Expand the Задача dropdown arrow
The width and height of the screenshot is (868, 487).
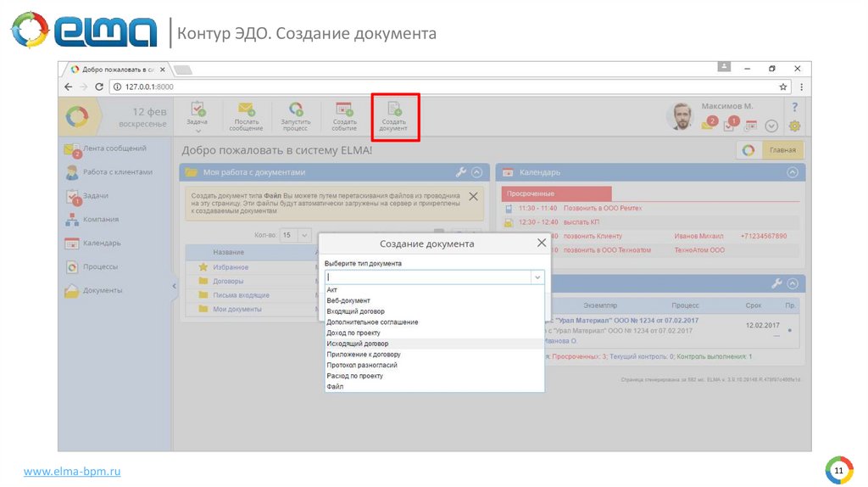pyautogui.click(x=198, y=132)
